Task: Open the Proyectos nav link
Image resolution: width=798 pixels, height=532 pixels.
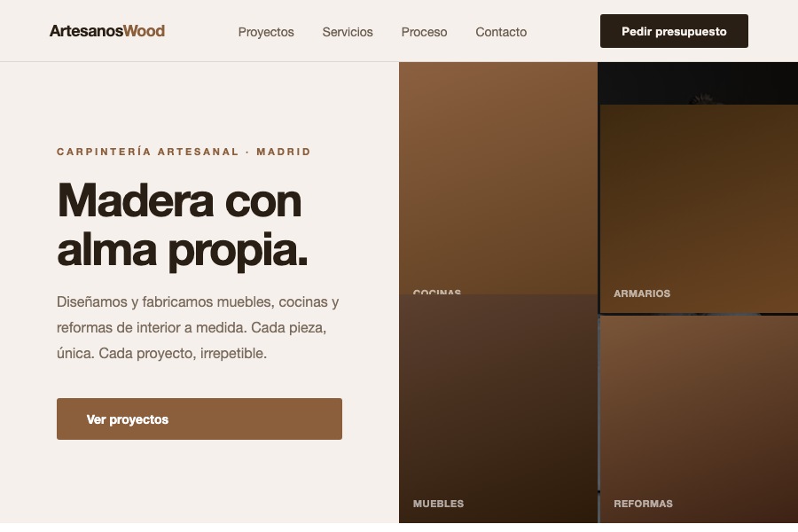Action: pyautogui.click(x=266, y=32)
